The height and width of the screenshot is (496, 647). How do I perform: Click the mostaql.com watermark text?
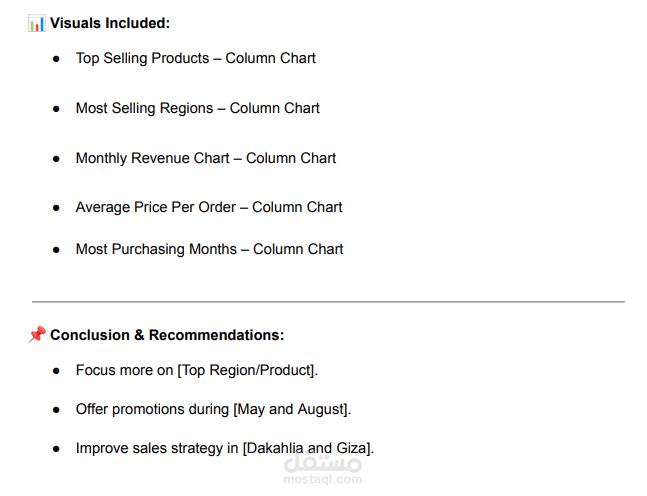(323, 479)
